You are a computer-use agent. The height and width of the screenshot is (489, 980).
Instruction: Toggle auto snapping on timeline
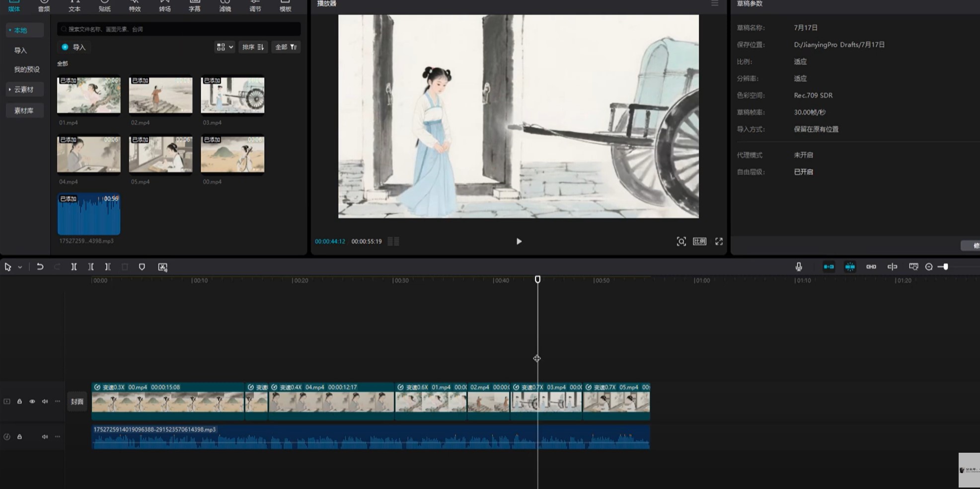850,267
